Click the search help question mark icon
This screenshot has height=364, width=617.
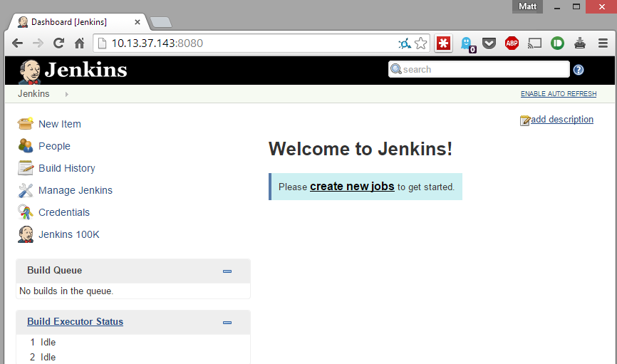pos(579,70)
